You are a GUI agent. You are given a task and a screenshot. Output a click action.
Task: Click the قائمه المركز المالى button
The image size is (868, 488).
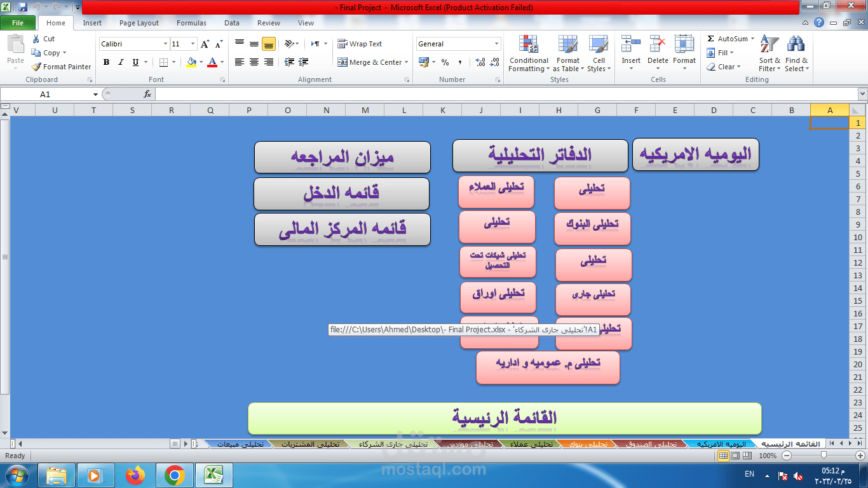(x=342, y=229)
